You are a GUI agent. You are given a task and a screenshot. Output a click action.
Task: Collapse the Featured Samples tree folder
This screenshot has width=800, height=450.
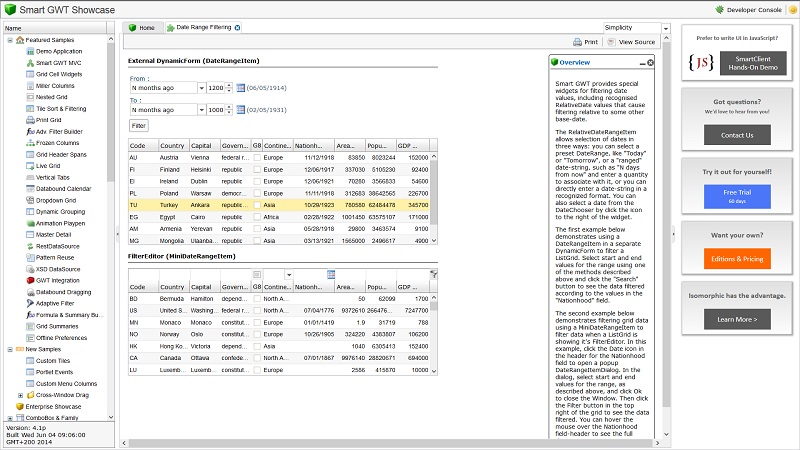coord(10,40)
